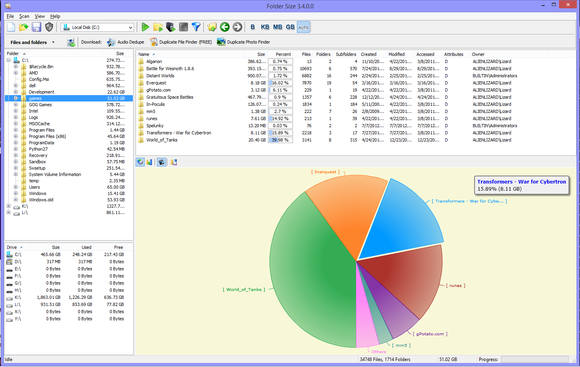580x367 pixels.
Task: Click the Audio Dedupe download link
Action: [131, 42]
